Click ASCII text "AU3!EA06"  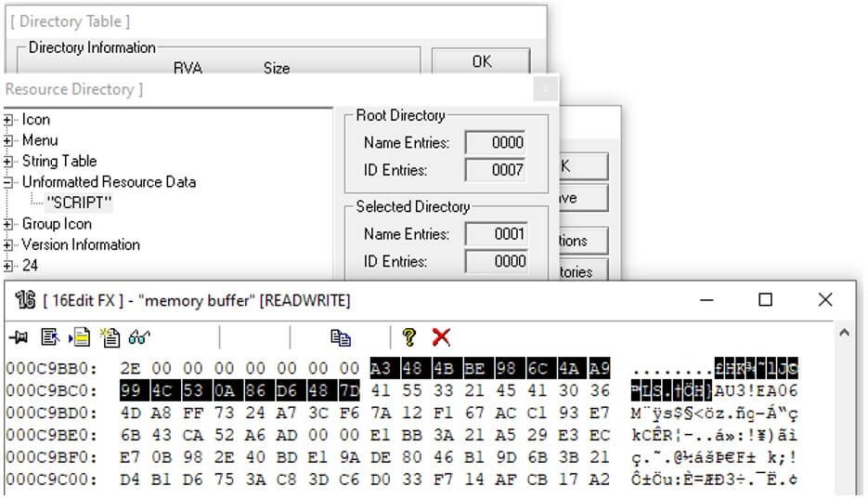click(x=756, y=391)
